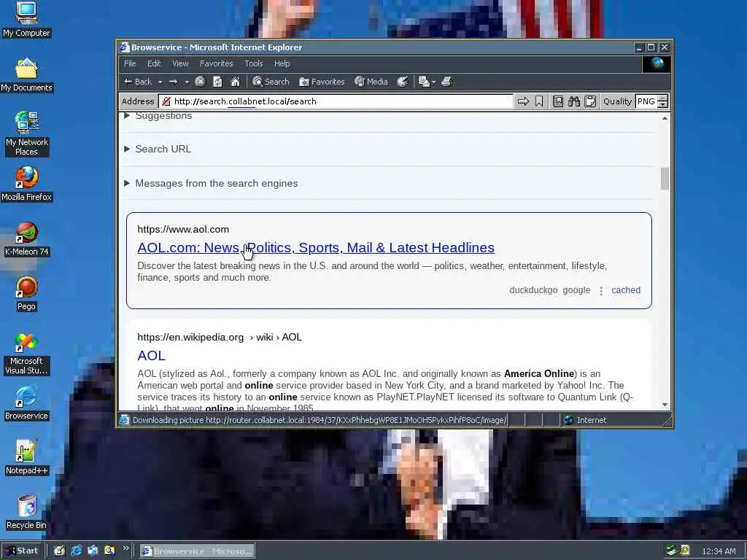
Task: Open the History toolbar icon
Action: pyautogui.click(x=403, y=82)
